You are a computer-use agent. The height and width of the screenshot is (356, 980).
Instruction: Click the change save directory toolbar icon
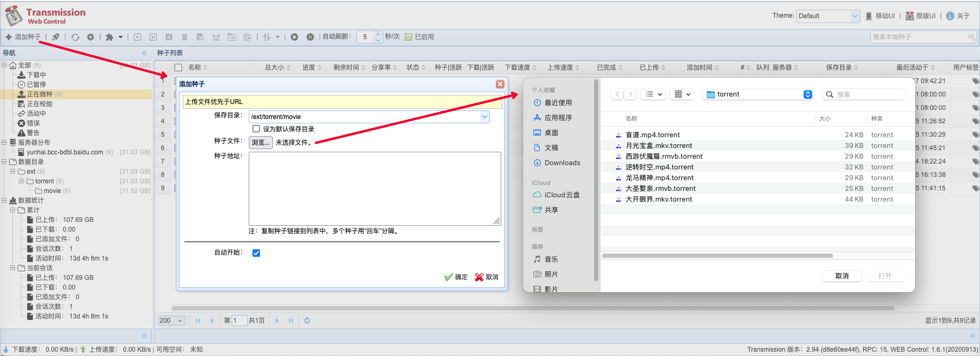point(232,37)
